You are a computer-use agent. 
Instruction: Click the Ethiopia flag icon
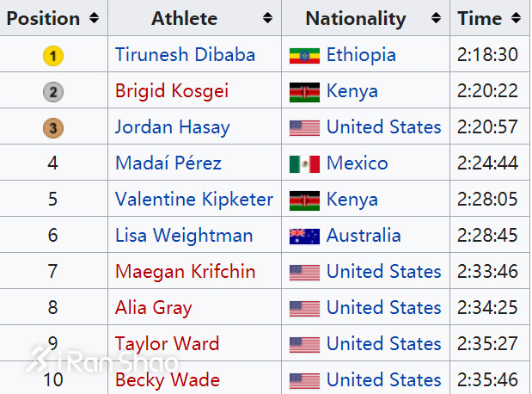click(304, 56)
